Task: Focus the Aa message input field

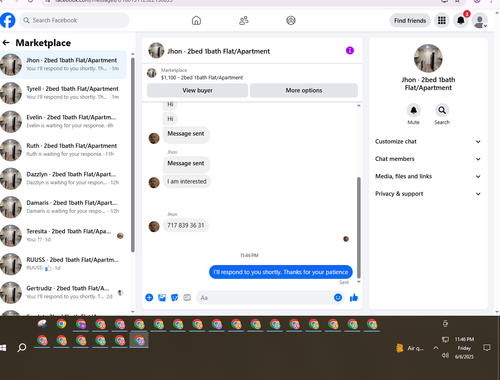Action: click(264, 297)
